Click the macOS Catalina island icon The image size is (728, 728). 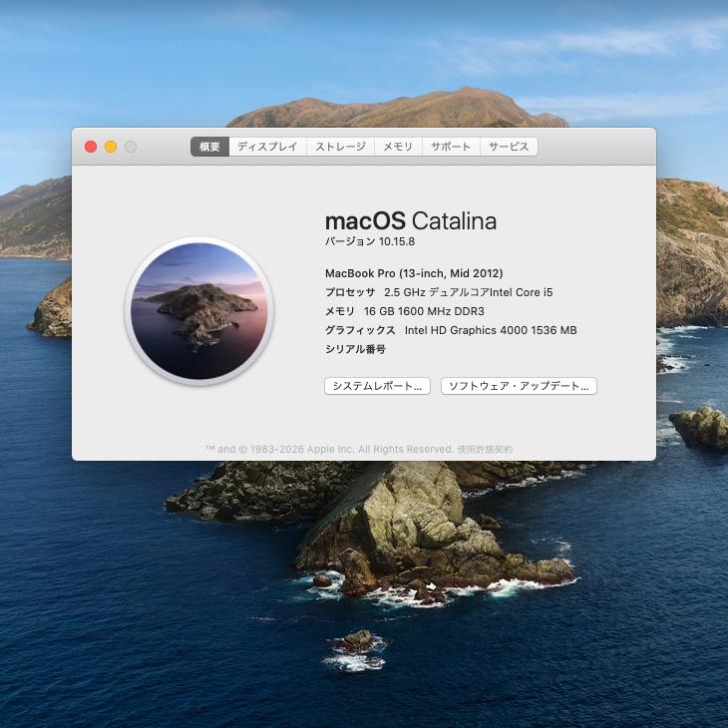point(199,311)
